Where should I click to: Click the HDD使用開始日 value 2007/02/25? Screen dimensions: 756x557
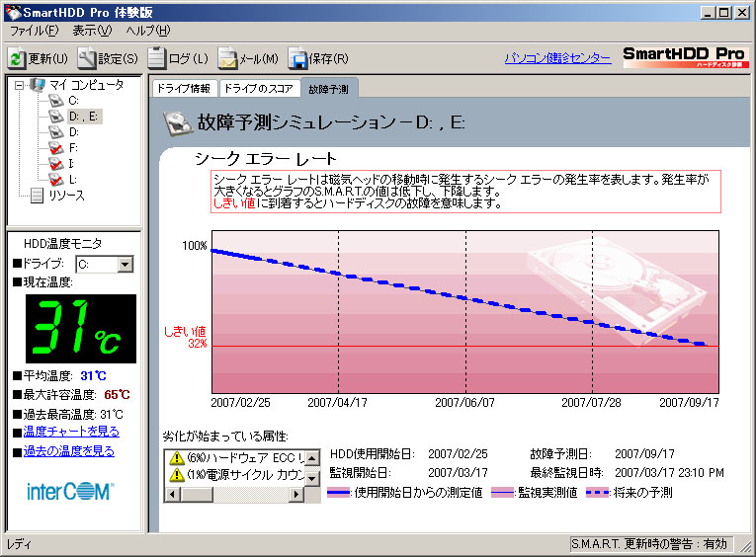458,454
